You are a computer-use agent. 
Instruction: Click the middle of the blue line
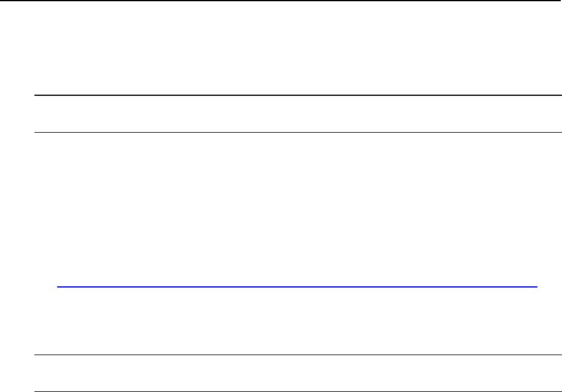[x=297, y=287]
